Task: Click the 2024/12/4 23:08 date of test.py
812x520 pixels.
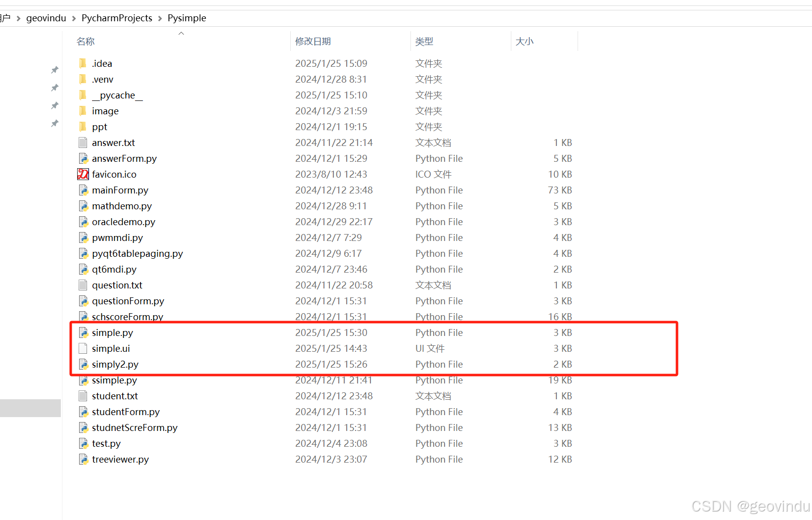Action: (331, 443)
